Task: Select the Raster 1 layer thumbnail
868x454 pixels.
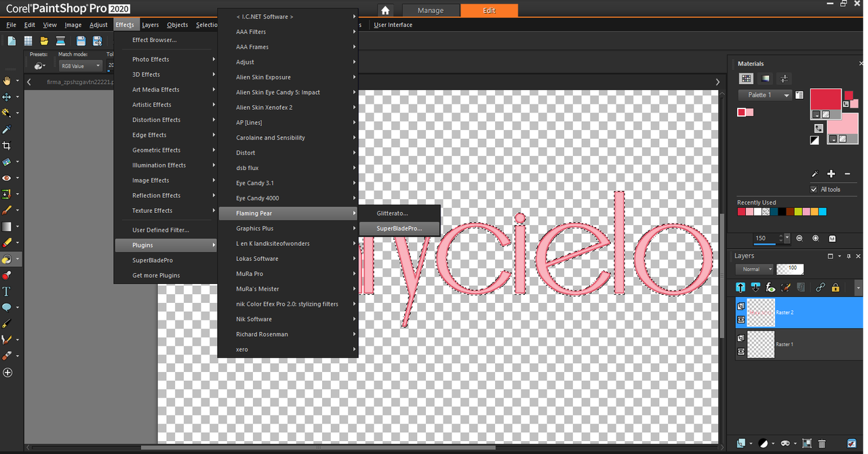Action: (760, 344)
